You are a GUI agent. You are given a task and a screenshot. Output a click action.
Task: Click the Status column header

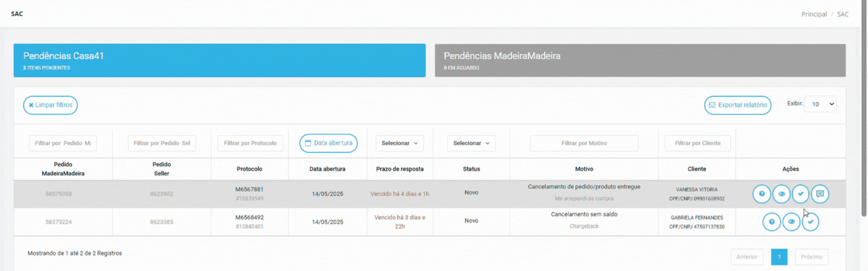click(x=472, y=169)
